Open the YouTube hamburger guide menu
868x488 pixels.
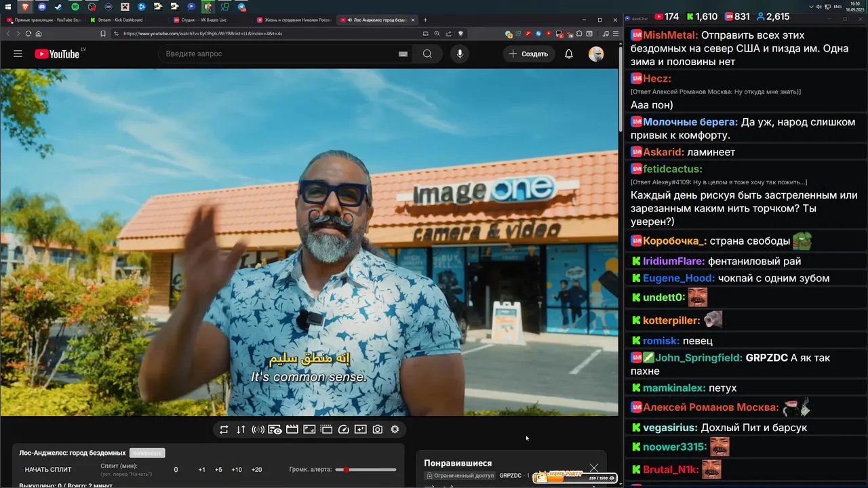tap(18, 54)
